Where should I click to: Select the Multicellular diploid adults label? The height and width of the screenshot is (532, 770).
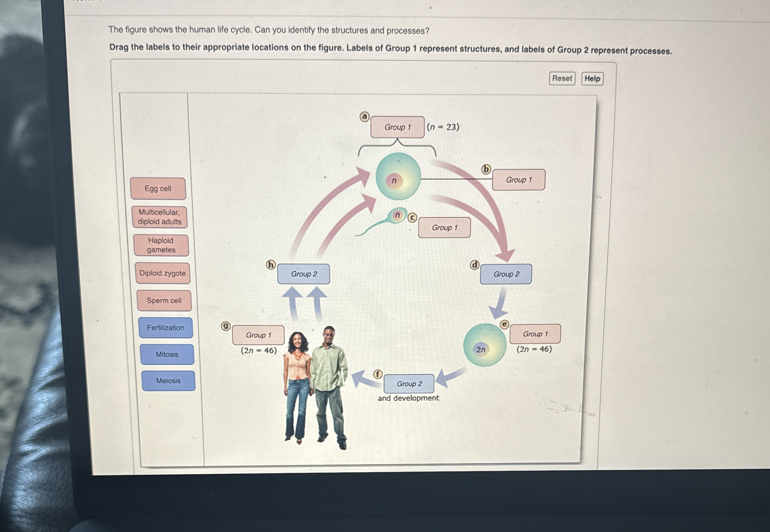point(160,217)
